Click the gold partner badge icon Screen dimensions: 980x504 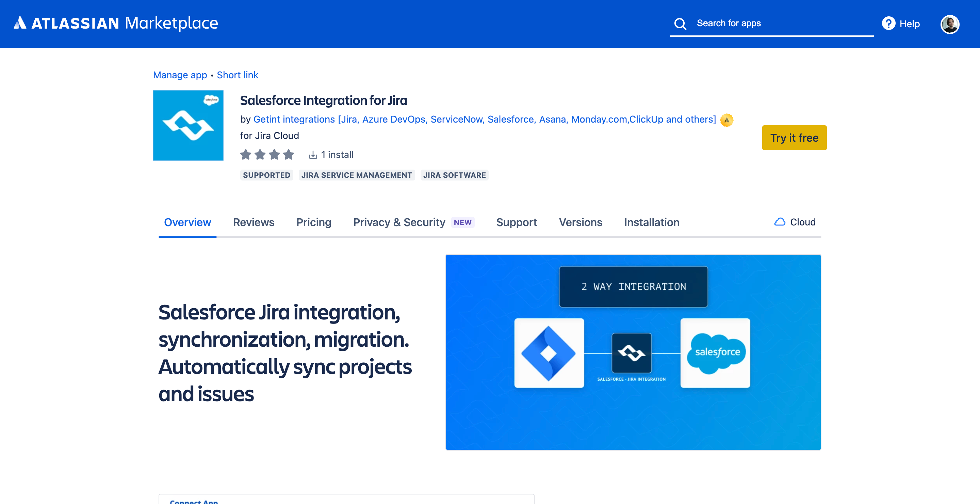click(x=726, y=120)
